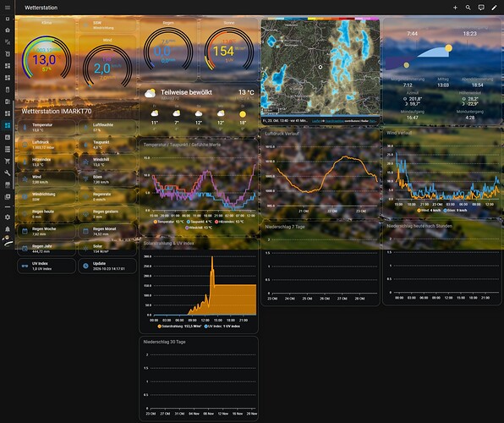Screen dimensions: 504x423
Task: Toggle the Hitzeindex series in chart legend
Action: [229, 222]
